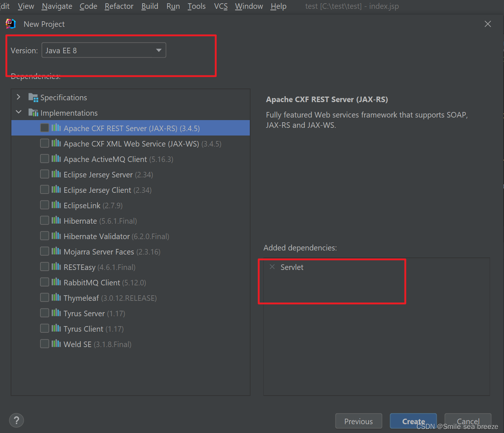Click the Create button
This screenshot has height=433, width=504.
tap(413, 421)
